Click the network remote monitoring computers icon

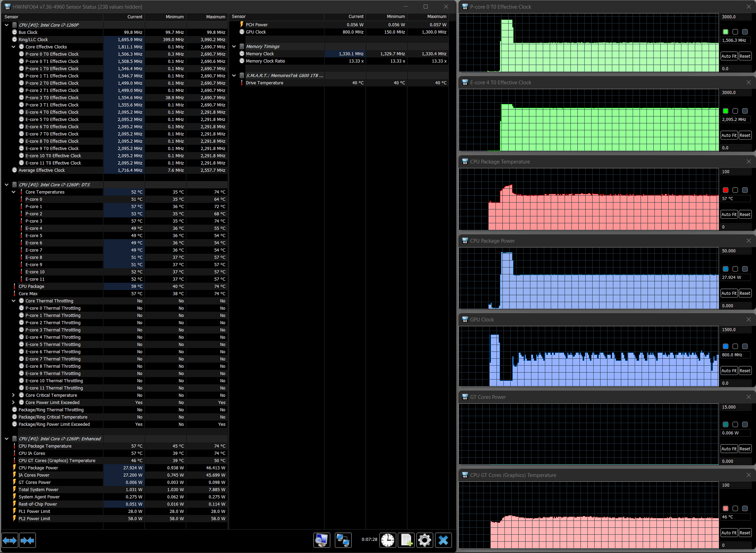pos(343,540)
